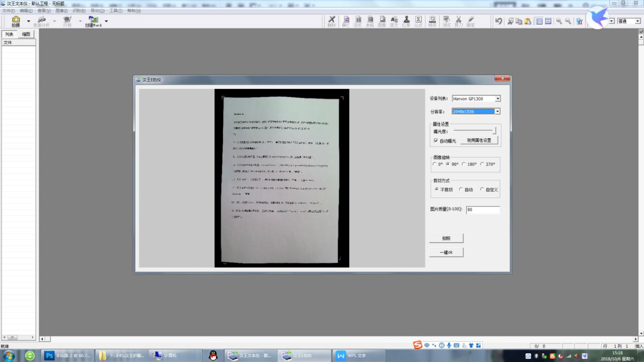This screenshot has width=644, height=362.
Task: Open WPS 文字 from the taskbar
Action: point(353,355)
